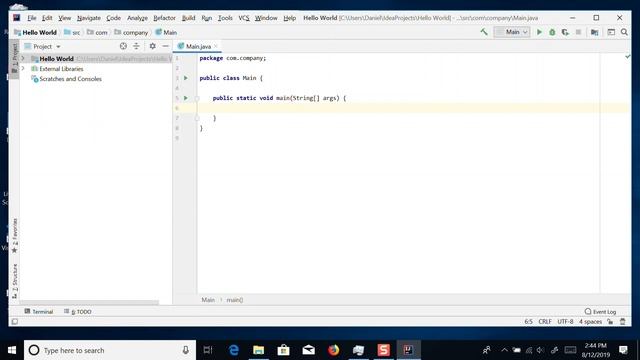Open Search Everywhere magnifier icon
This screenshot has width=640, height=360.
pos(624,32)
